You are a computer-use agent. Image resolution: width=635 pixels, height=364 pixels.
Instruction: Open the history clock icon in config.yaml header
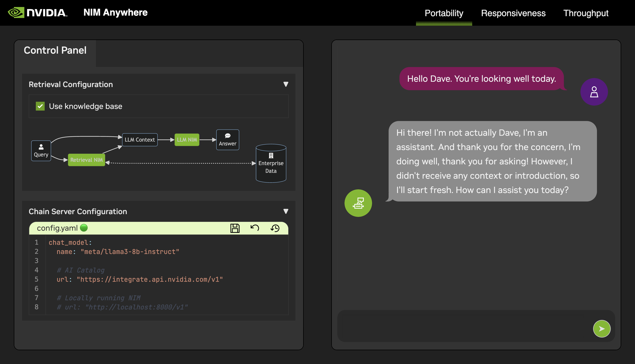pos(275,228)
